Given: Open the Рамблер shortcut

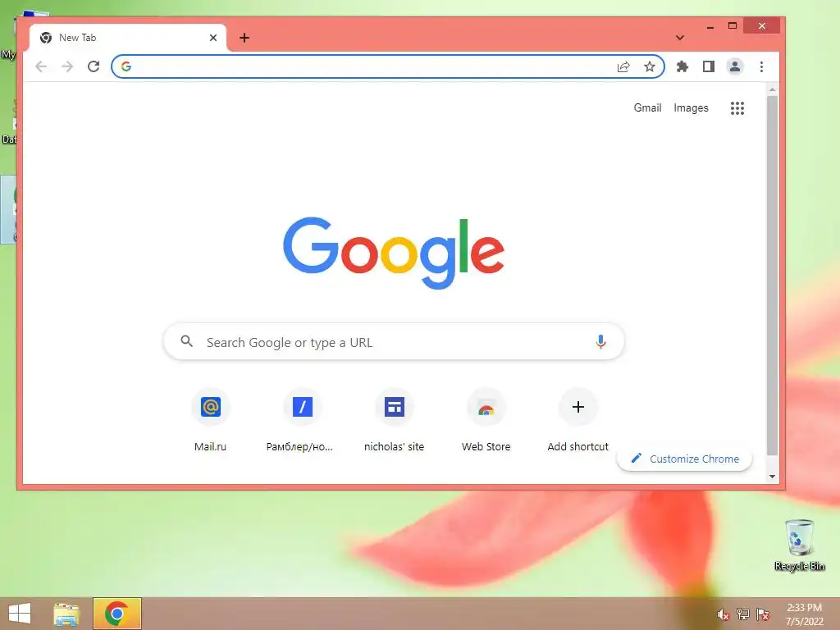Looking at the screenshot, I should click(302, 420).
